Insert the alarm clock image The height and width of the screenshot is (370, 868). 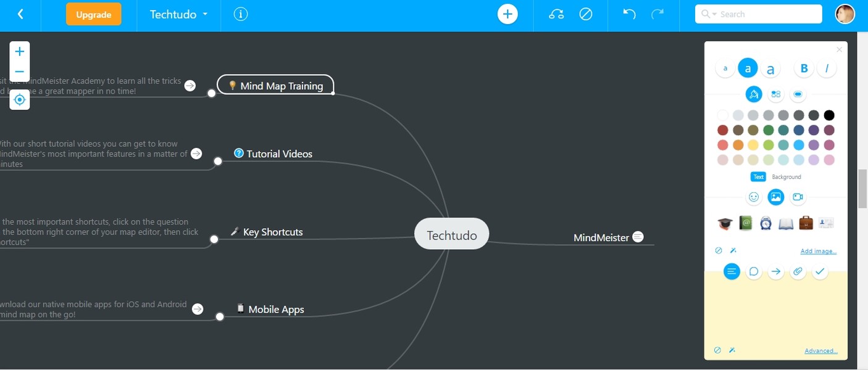(766, 223)
